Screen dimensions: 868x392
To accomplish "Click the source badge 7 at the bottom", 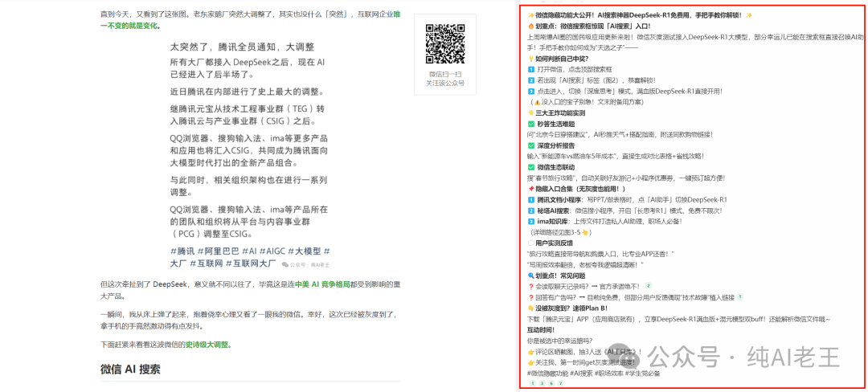I will [x=560, y=384].
